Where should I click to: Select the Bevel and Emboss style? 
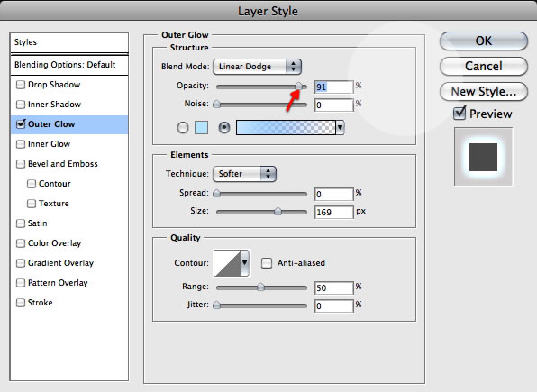click(x=63, y=164)
